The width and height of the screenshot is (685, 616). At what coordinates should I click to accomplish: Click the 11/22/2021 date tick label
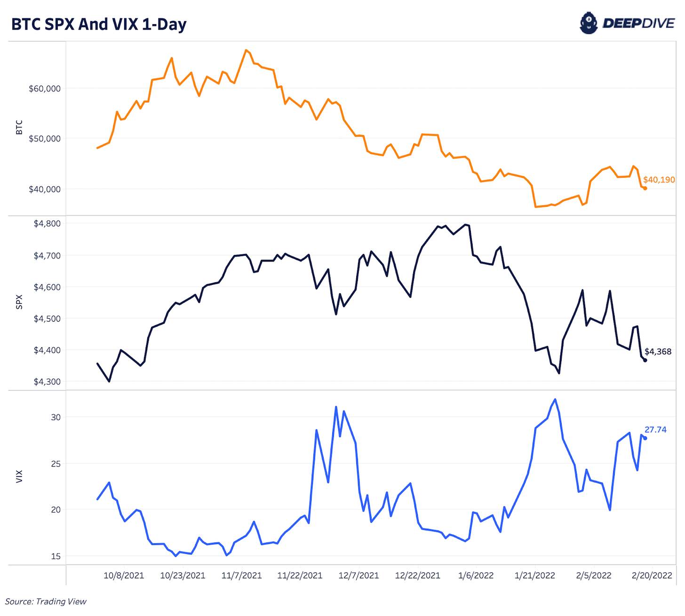pyautogui.click(x=300, y=576)
